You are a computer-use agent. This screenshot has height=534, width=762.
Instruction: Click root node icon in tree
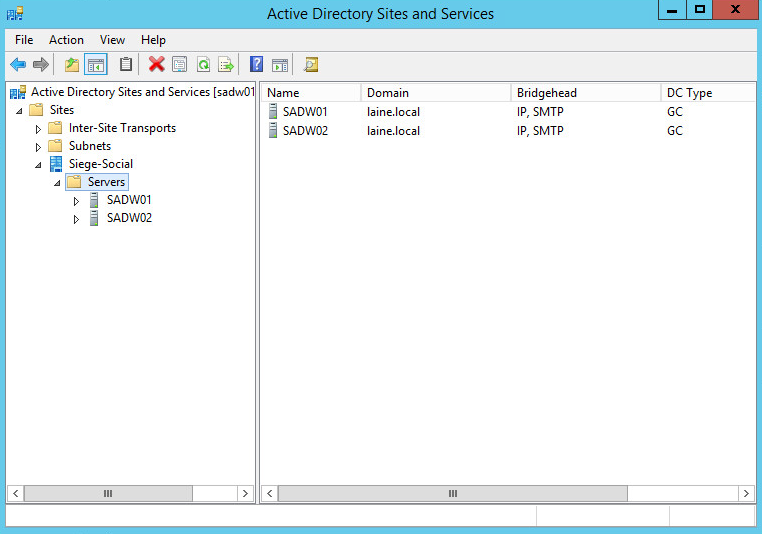click(18, 92)
